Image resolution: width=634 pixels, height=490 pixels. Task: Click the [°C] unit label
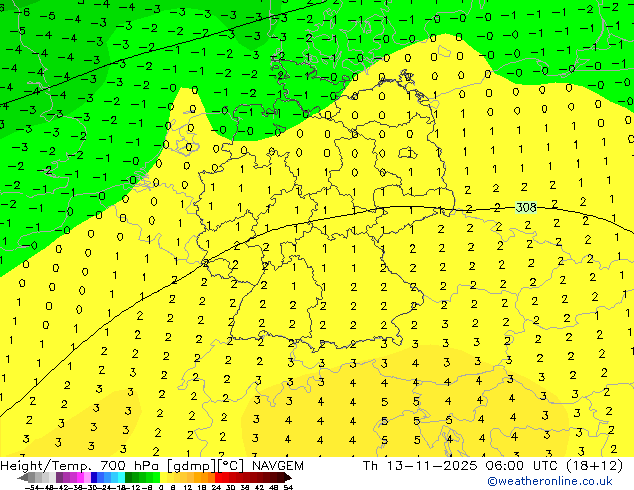pos(231,466)
